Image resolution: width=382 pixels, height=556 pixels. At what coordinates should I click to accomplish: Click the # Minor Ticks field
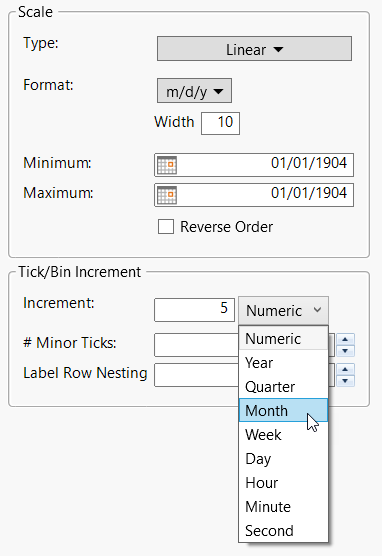(x=196, y=345)
